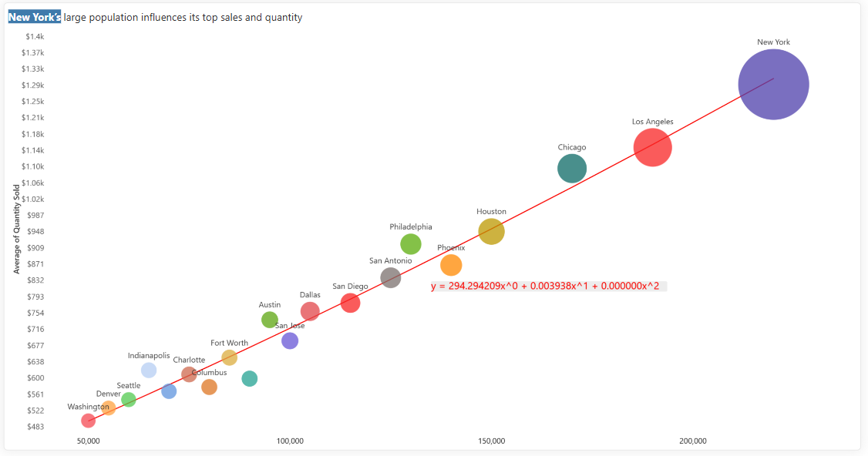Screen dimensions: 868x456
Task: Click the highlighted New York's title text
Action: [35, 17]
